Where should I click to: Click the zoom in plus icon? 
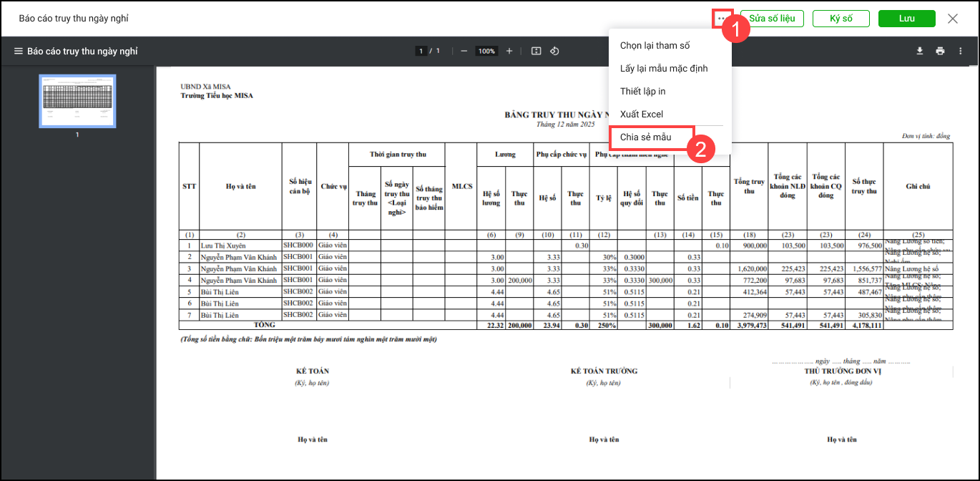pyautogui.click(x=509, y=52)
